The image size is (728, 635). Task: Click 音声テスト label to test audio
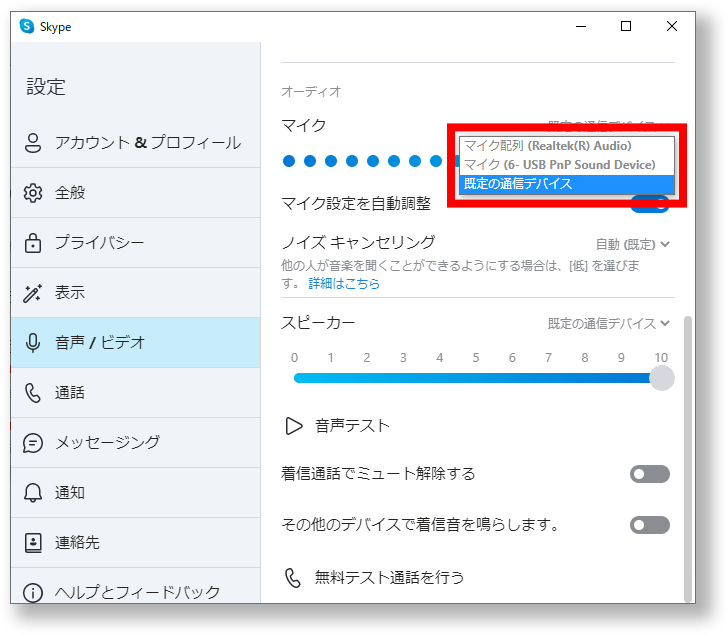(352, 426)
